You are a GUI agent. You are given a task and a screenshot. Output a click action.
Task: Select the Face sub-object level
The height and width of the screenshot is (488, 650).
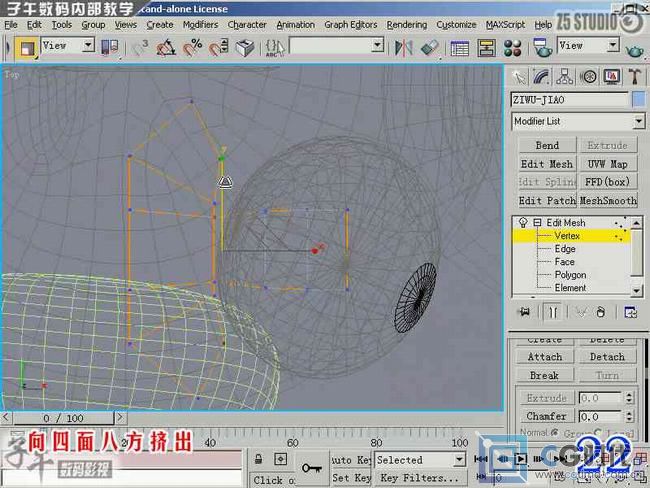click(x=564, y=262)
